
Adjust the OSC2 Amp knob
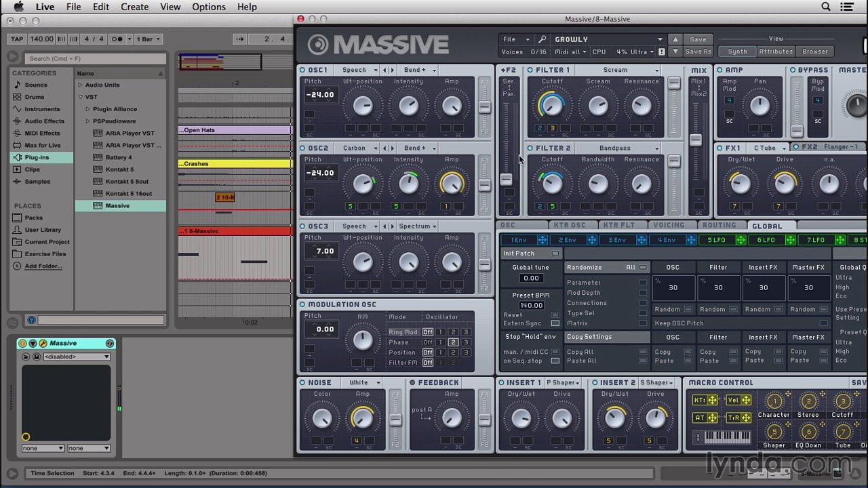coord(452,183)
